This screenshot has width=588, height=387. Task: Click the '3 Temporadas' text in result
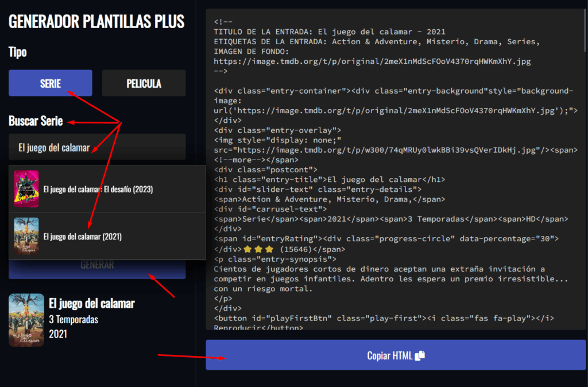click(x=73, y=319)
